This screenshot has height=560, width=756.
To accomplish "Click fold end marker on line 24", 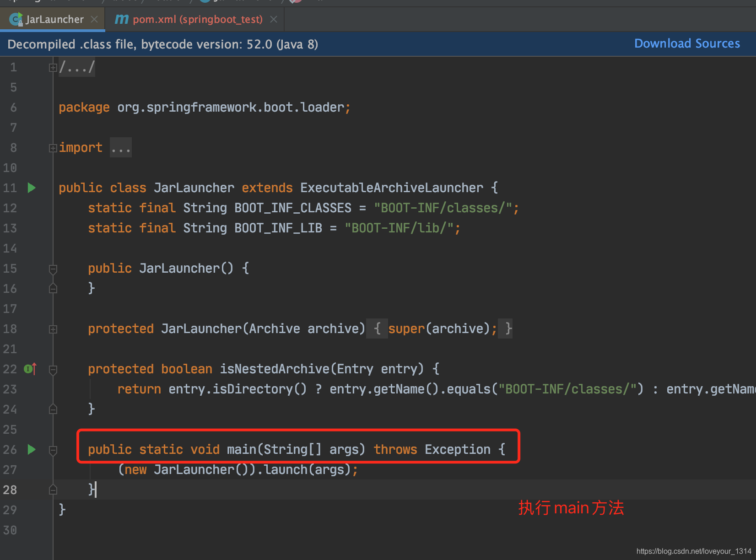I will (53, 409).
